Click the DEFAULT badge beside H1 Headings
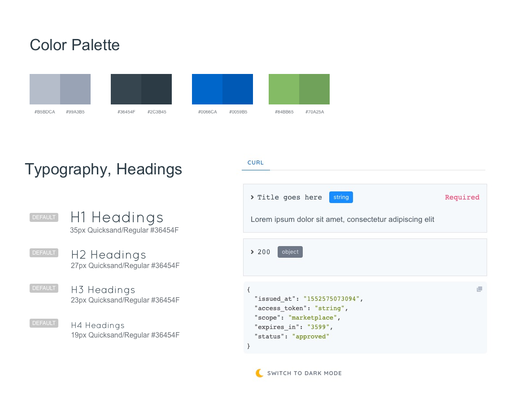This screenshot has width=523, height=420. coord(44,217)
